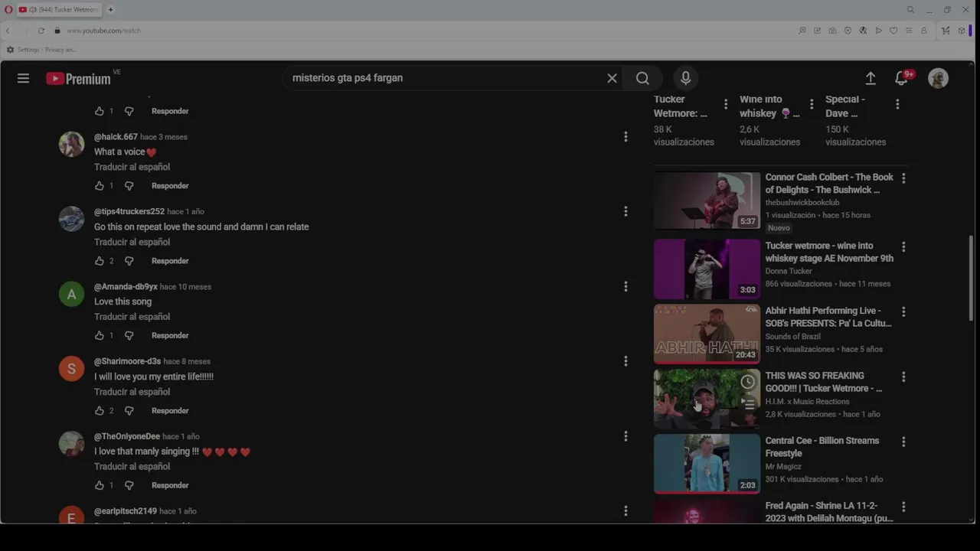Reply to the @Sharimoore-d3s comment
980x551 pixels.
170,411
